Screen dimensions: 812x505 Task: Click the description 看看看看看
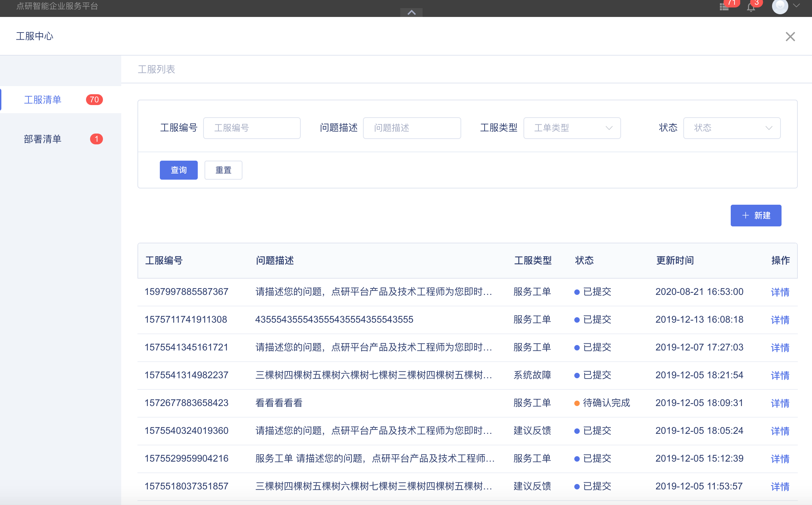point(279,403)
